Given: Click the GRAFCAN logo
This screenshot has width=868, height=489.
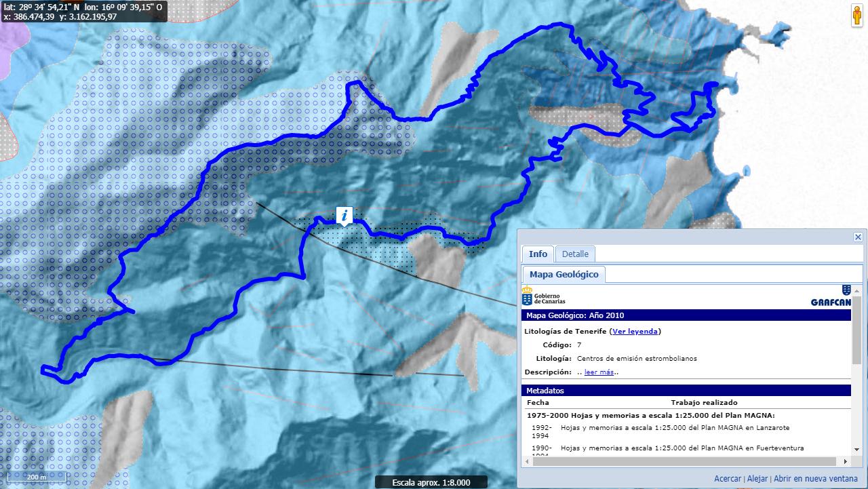Looking at the screenshot, I should 831,296.
